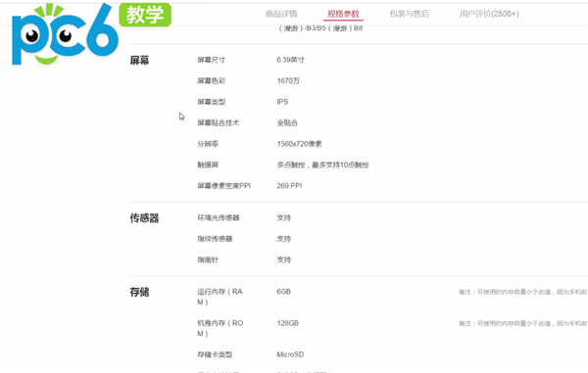This screenshot has height=373, width=588.
Task: Select the 指纹传感器 label
Action: click(x=215, y=239)
